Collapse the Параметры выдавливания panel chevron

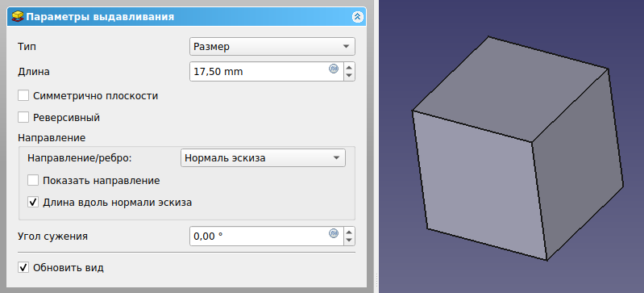[x=357, y=17]
